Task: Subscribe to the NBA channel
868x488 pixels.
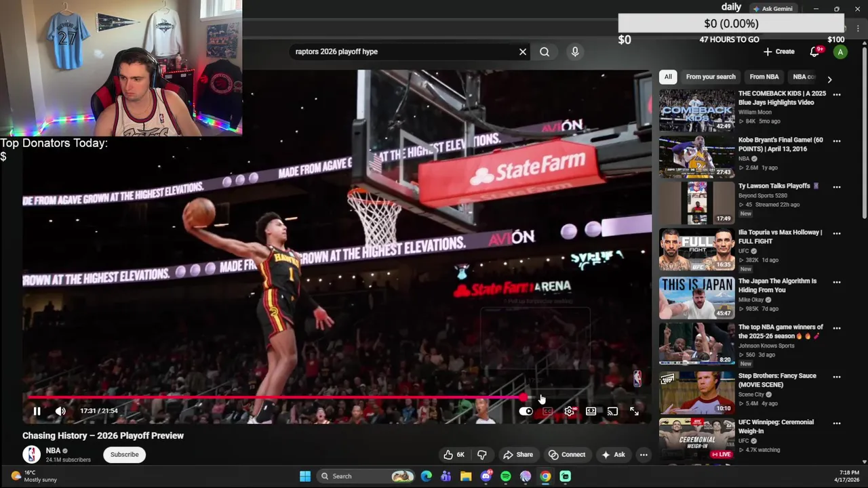Action: tap(125, 455)
